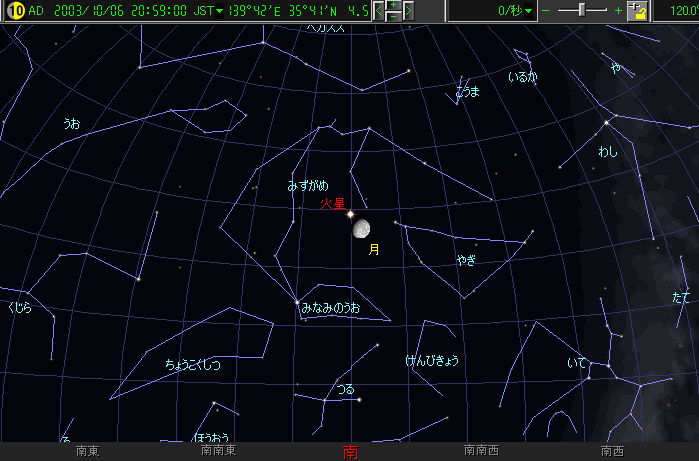Click the left arrow step button

379,11
